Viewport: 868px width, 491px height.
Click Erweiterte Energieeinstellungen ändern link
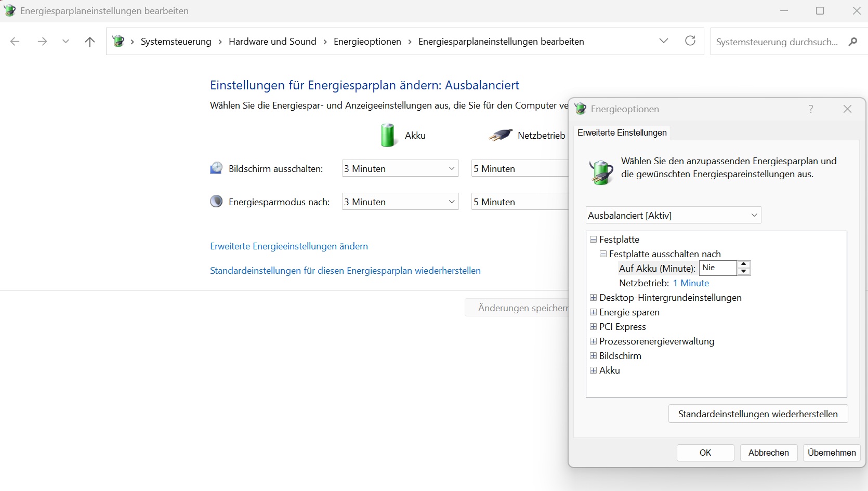point(288,246)
